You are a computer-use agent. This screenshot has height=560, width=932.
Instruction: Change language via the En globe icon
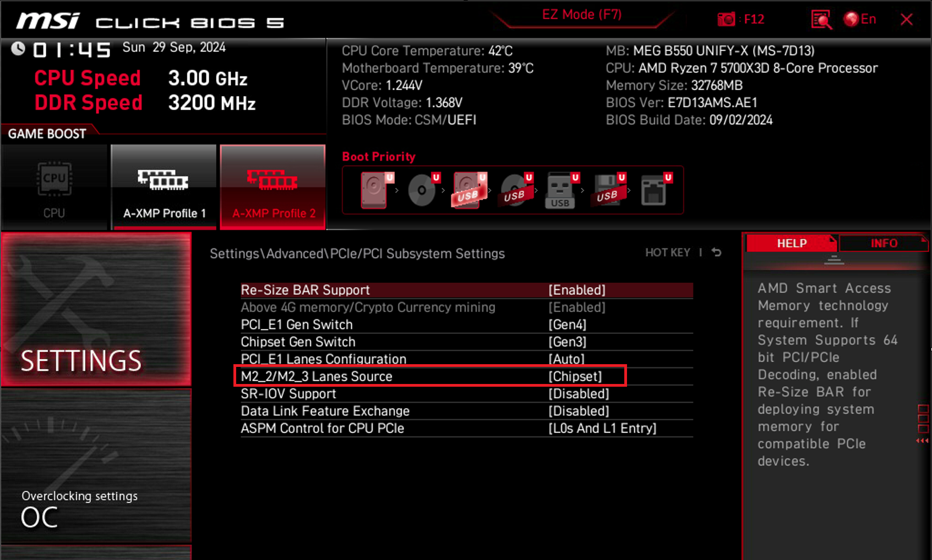click(x=860, y=19)
